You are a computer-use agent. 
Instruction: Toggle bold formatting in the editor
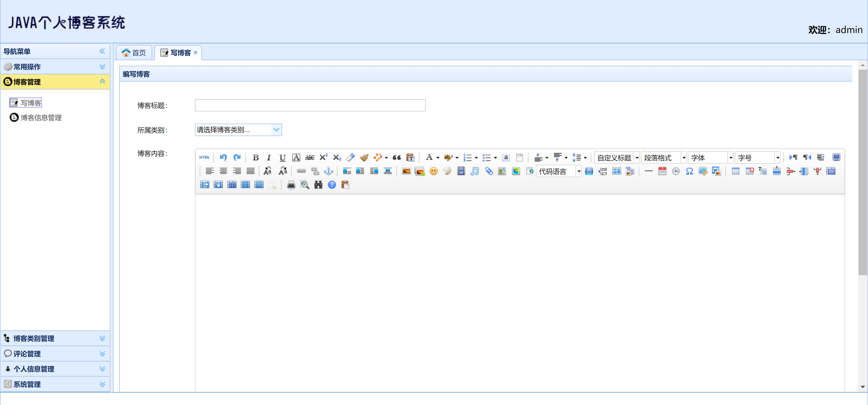coord(256,157)
